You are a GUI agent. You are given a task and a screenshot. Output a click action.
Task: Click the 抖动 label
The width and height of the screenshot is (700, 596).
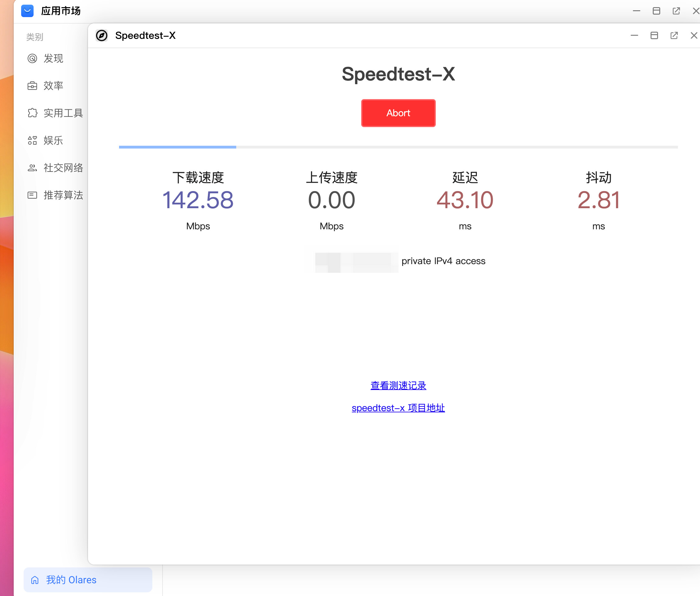[x=599, y=178]
